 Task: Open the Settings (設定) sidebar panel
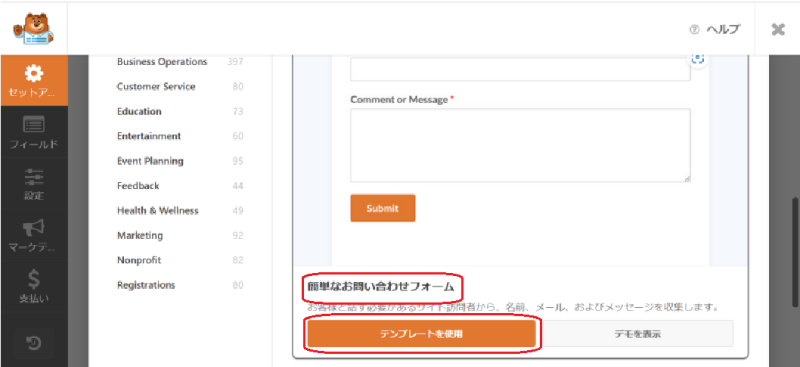click(34, 184)
